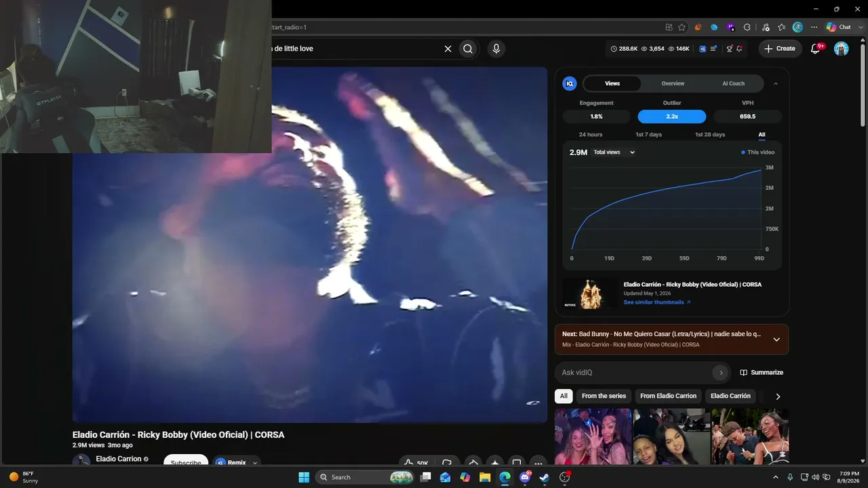Open YouTube notifications bell

tap(816, 49)
